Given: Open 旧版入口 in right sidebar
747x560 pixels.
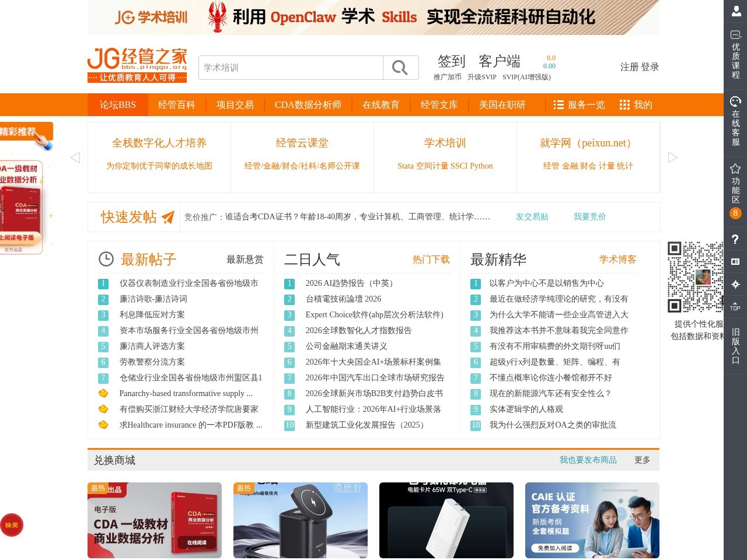Looking at the screenshot, I should coord(735,345).
